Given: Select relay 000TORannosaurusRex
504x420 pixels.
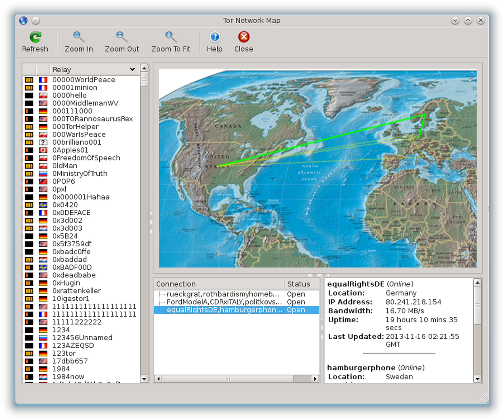Looking at the screenshot, I should click(x=92, y=119).
